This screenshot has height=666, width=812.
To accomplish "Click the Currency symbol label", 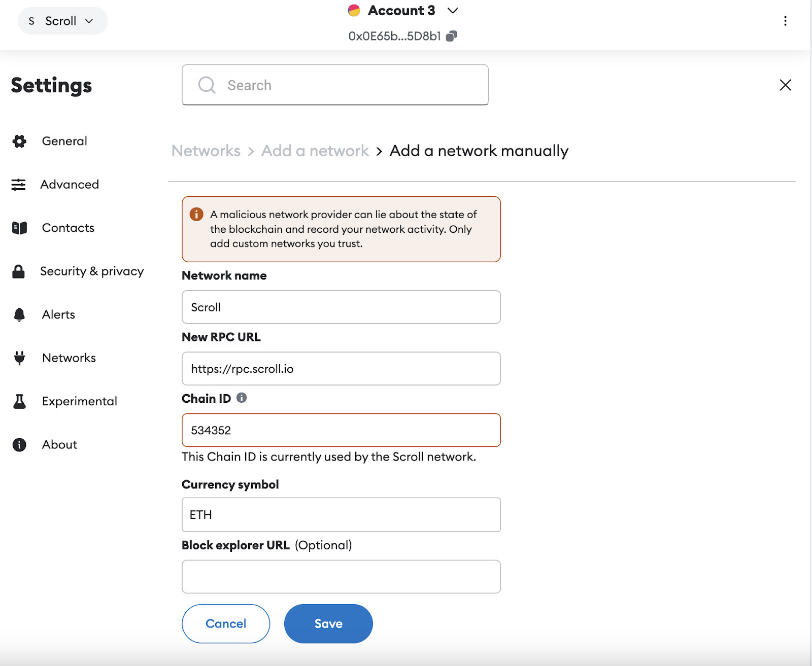I will 230,484.
